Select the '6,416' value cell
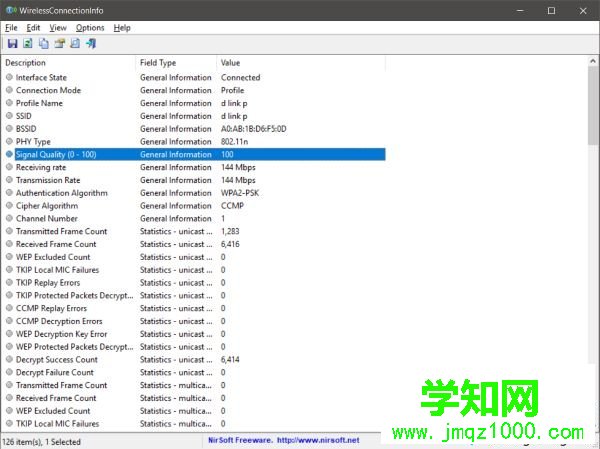The image size is (600, 449). tap(230, 244)
